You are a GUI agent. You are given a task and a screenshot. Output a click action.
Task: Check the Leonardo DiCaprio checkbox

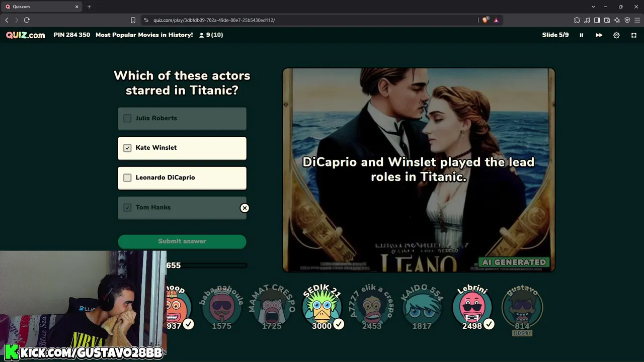pos(127,177)
